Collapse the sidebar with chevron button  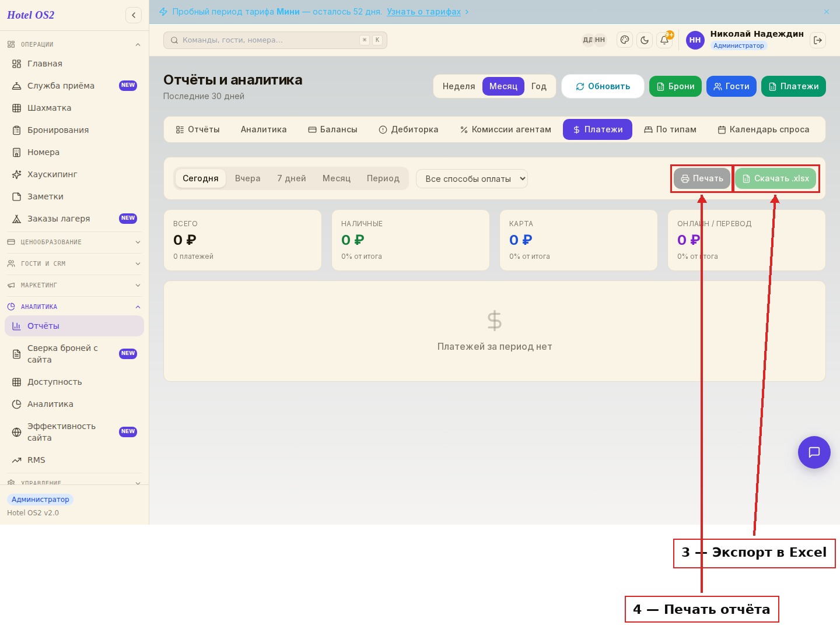point(134,15)
